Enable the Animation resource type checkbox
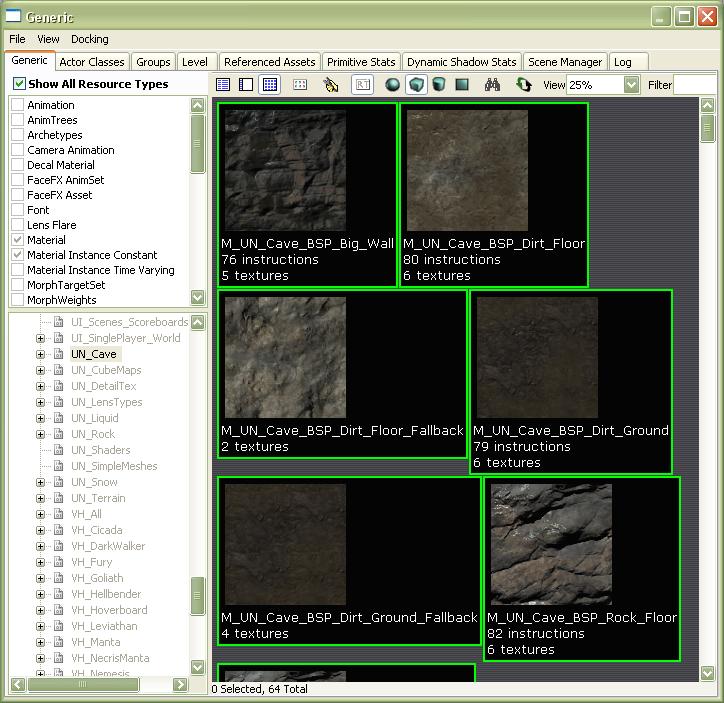The height and width of the screenshot is (703, 724). 18,105
